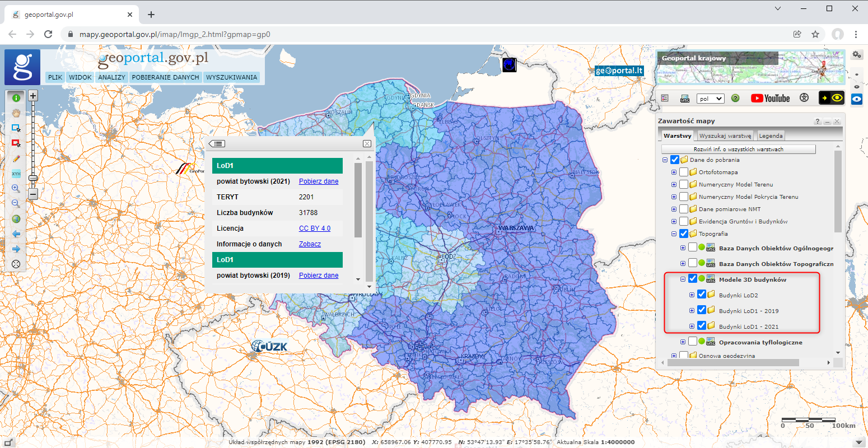868x448 pixels.
Task: Show full map extent with globe icon
Action: pyautogui.click(x=16, y=219)
